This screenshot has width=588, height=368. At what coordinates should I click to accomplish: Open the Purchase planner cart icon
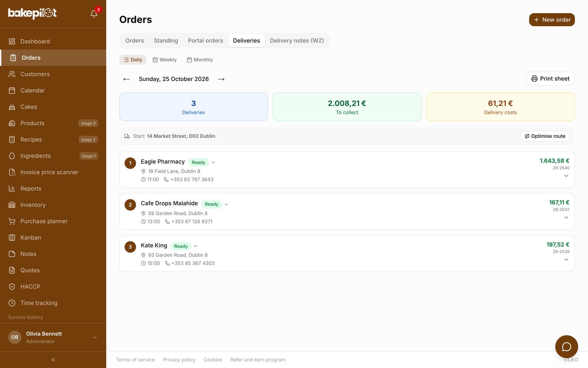[x=12, y=221]
